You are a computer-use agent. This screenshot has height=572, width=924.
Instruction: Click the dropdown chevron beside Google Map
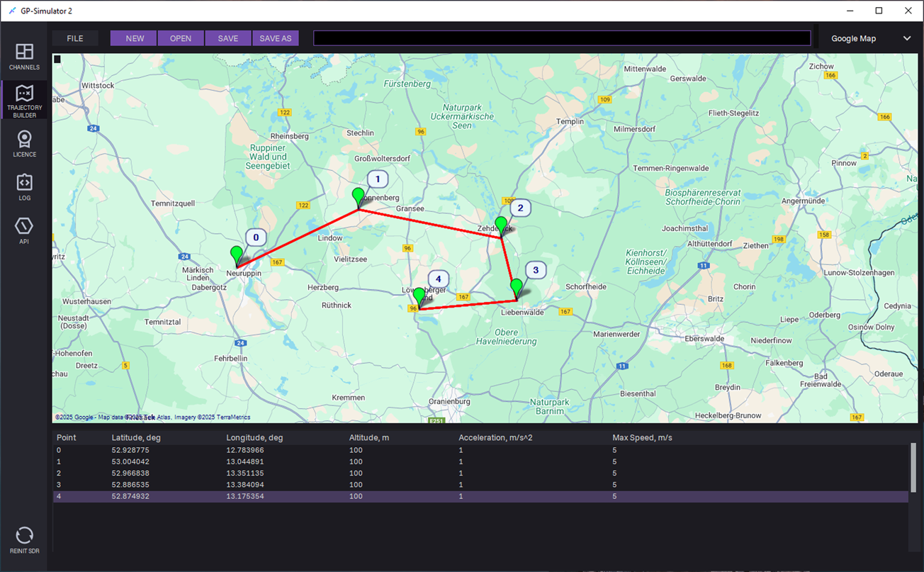coord(907,38)
